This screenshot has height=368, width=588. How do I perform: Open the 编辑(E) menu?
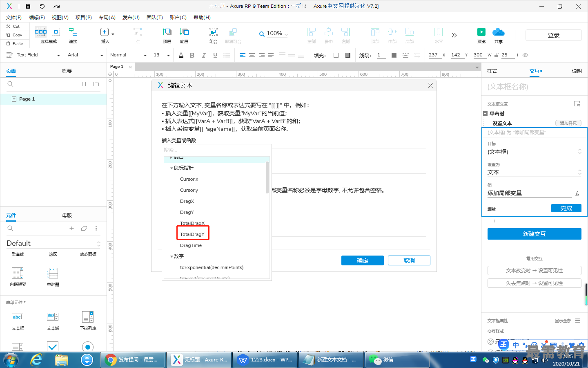tap(37, 18)
